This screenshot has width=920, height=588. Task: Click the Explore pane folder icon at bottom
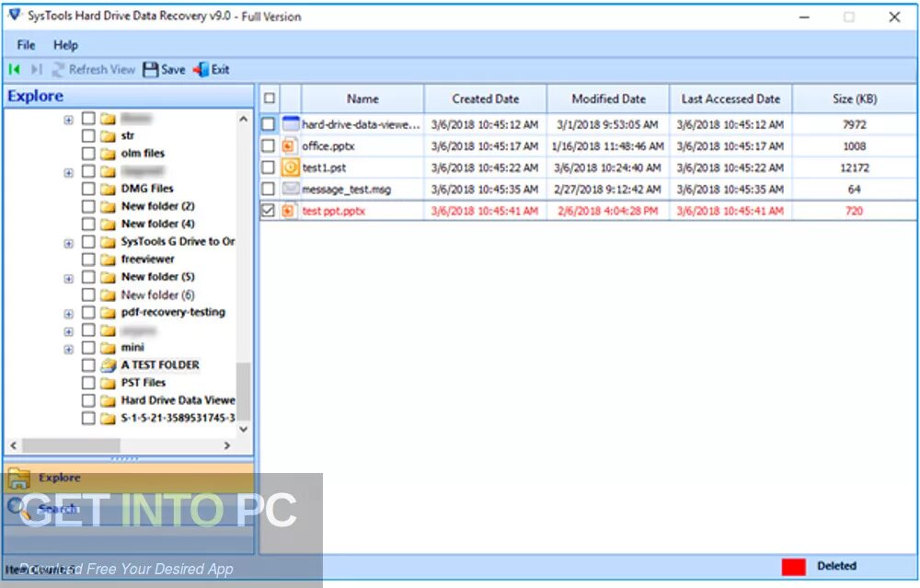pyautogui.click(x=18, y=478)
